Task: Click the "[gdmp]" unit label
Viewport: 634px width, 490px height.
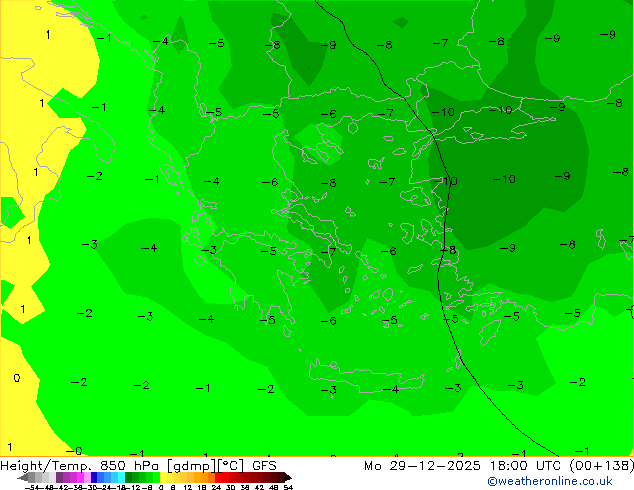Action: click(191, 466)
